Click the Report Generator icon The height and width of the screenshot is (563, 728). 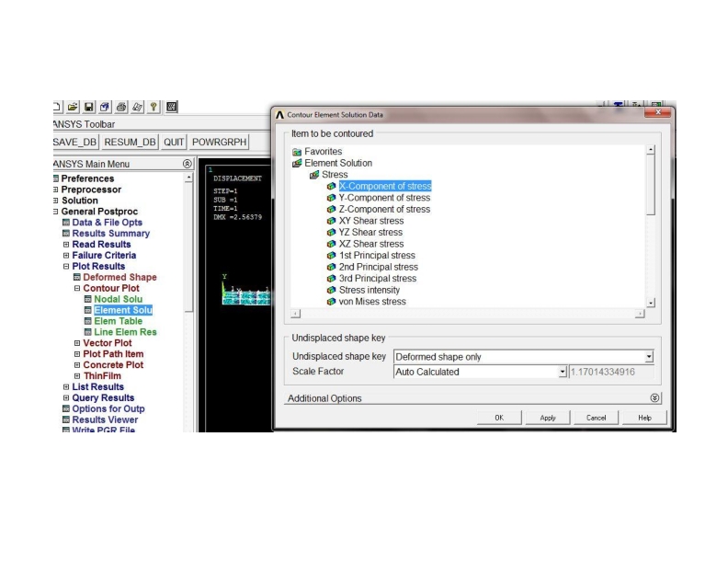point(137,107)
